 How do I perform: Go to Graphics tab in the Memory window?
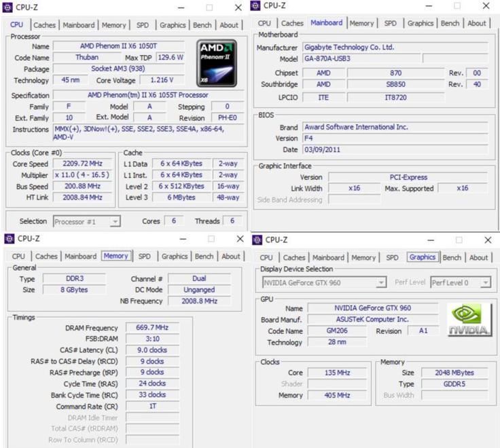tap(175, 257)
